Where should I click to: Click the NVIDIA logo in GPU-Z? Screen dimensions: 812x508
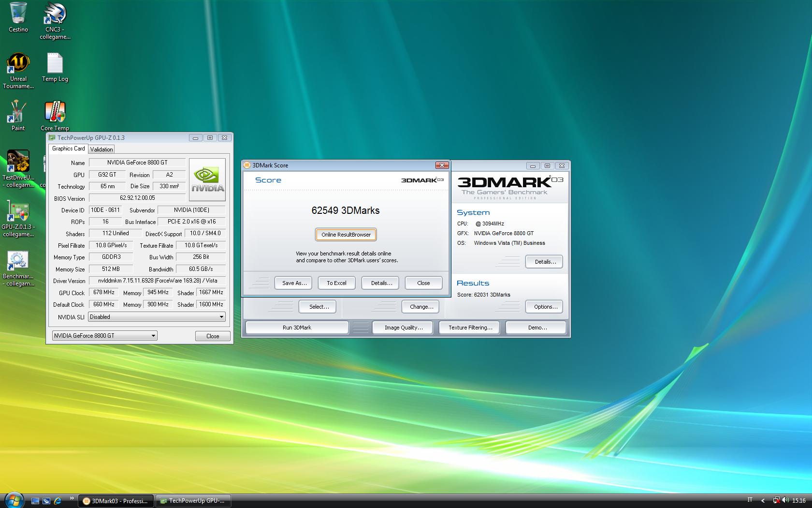[x=207, y=179]
